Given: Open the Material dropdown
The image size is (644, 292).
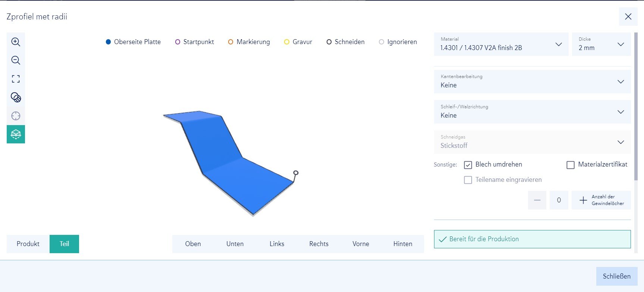Looking at the screenshot, I should click(501, 44).
